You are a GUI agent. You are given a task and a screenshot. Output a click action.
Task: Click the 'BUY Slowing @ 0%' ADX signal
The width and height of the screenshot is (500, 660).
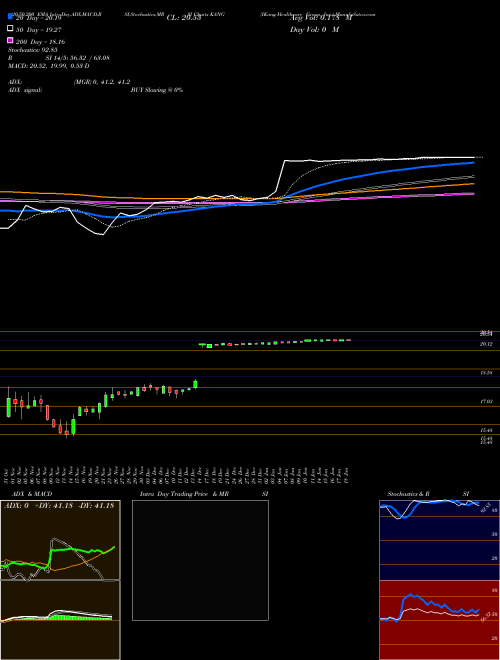click(157, 90)
